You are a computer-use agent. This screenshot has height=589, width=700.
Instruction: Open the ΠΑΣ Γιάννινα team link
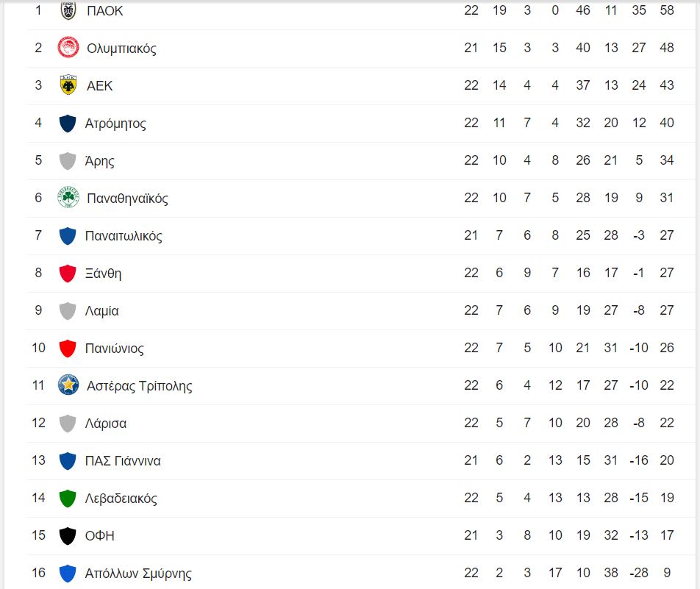tap(123, 461)
